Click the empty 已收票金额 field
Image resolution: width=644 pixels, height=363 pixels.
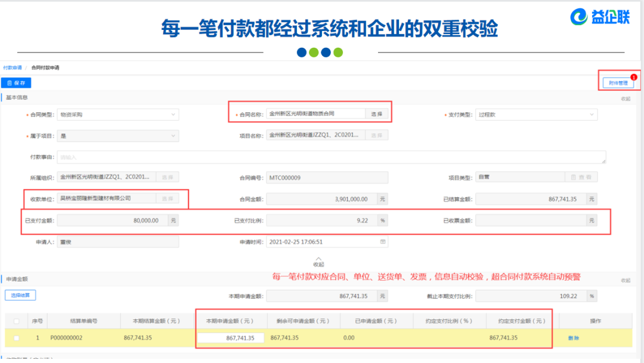[531, 220]
